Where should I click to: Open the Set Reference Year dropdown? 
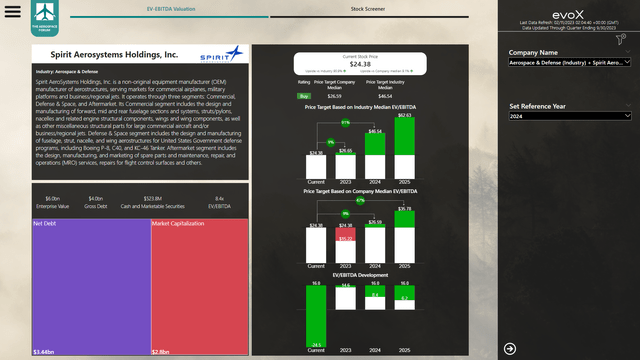(x=569, y=116)
